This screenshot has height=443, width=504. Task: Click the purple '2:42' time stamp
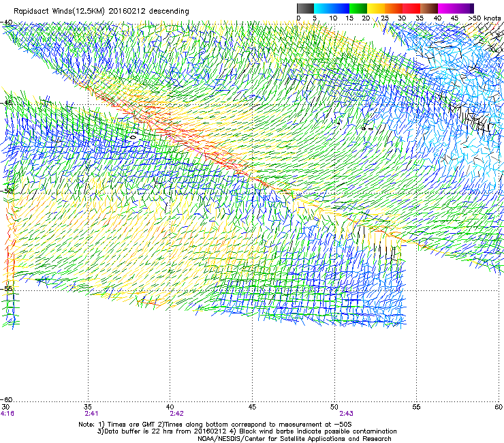tap(177, 414)
